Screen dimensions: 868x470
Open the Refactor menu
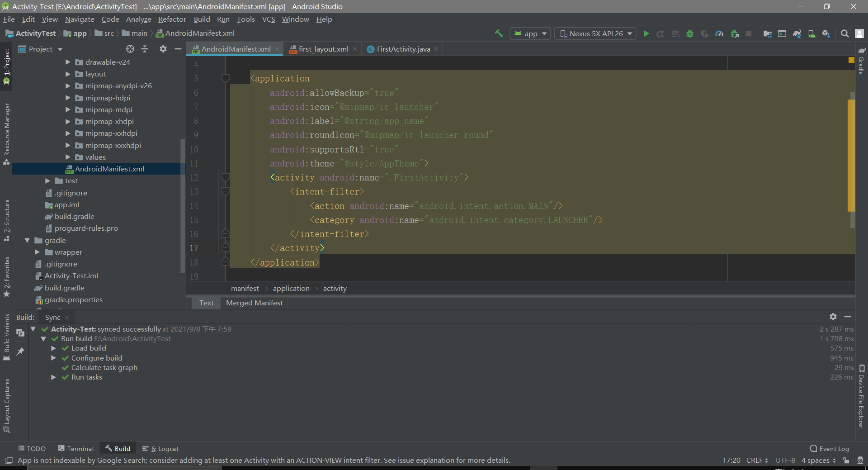click(x=172, y=19)
